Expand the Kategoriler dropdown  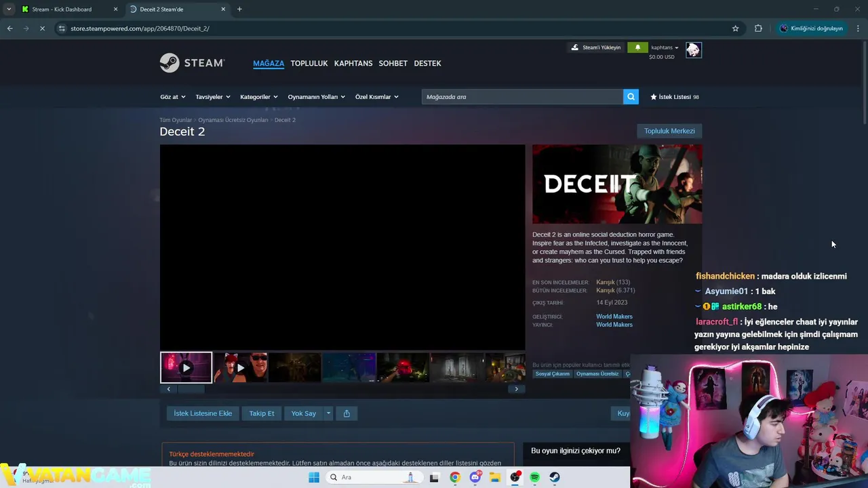coord(259,97)
